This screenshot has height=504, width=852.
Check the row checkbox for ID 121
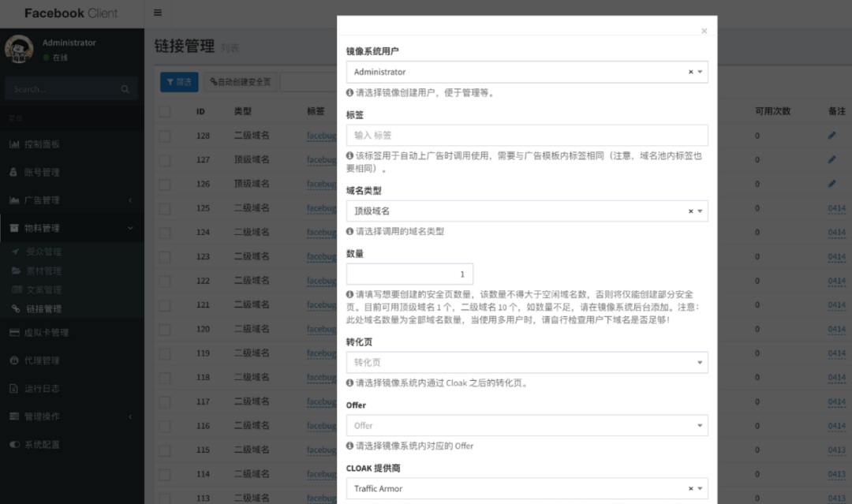coord(165,305)
